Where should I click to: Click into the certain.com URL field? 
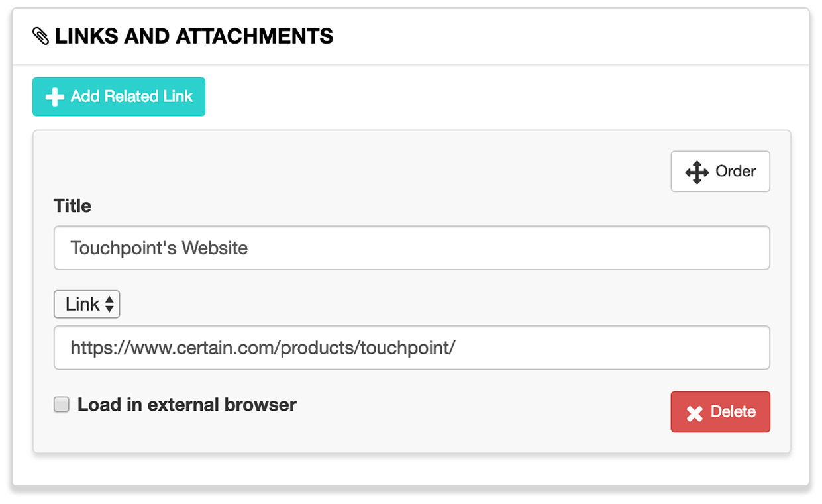point(411,347)
